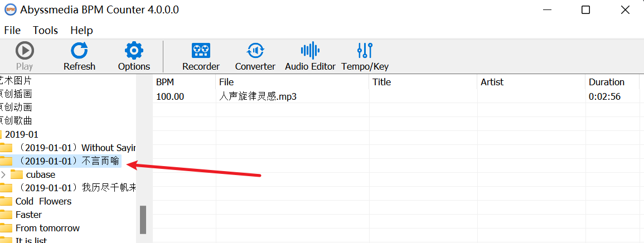Viewport: 644px width, 243px height.
Task: Select the 原创插画 tree item
Action: (16, 94)
